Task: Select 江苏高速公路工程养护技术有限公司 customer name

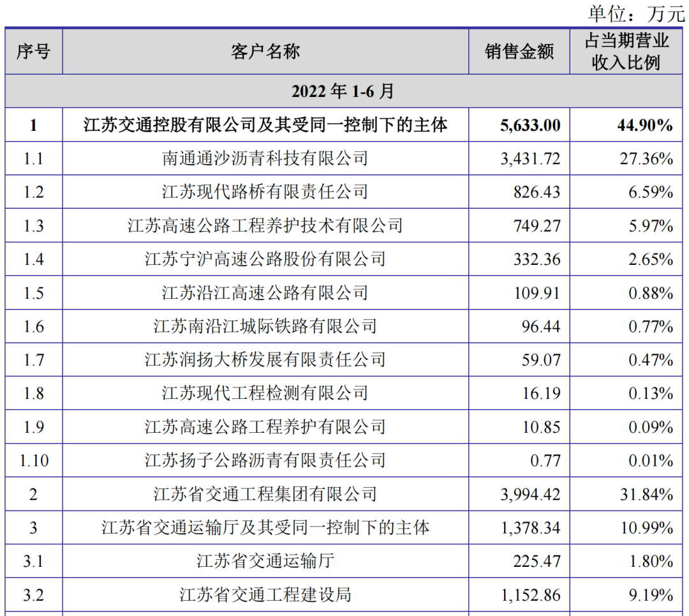Action: point(265,225)
